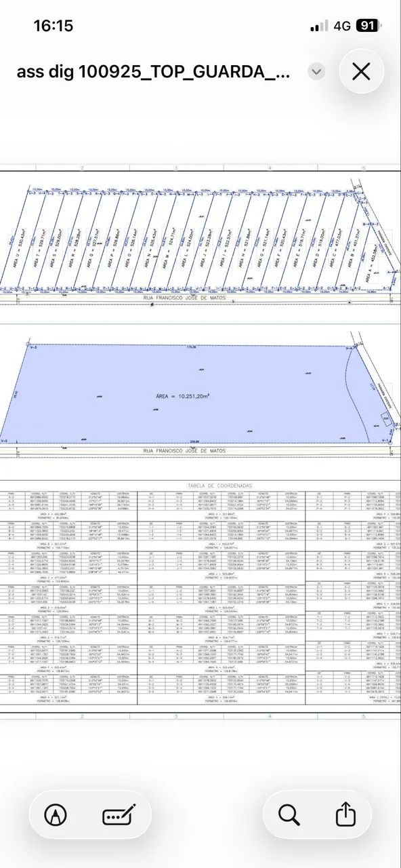
Task: Tap vertex V-2 on the blue plot
Action: (4, 441)
